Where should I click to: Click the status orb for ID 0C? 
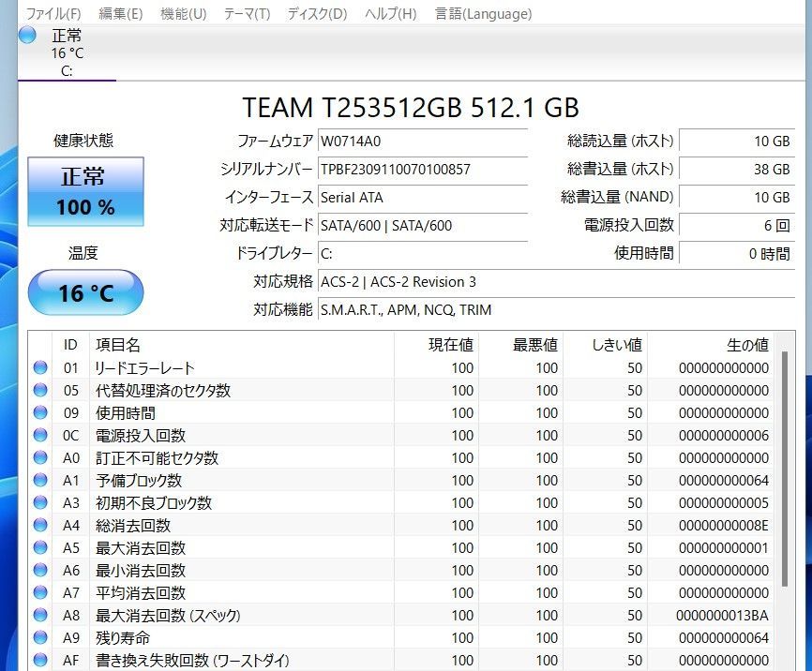tap(40, 435)
